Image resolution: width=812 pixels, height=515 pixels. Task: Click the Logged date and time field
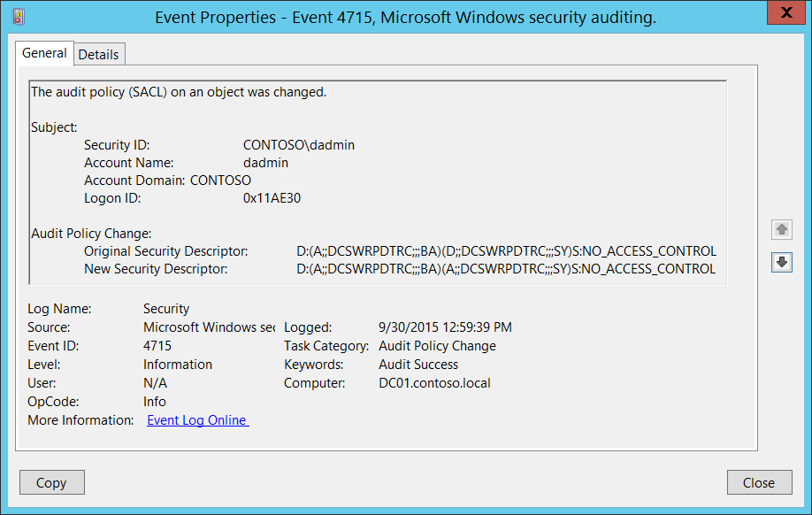445,327
